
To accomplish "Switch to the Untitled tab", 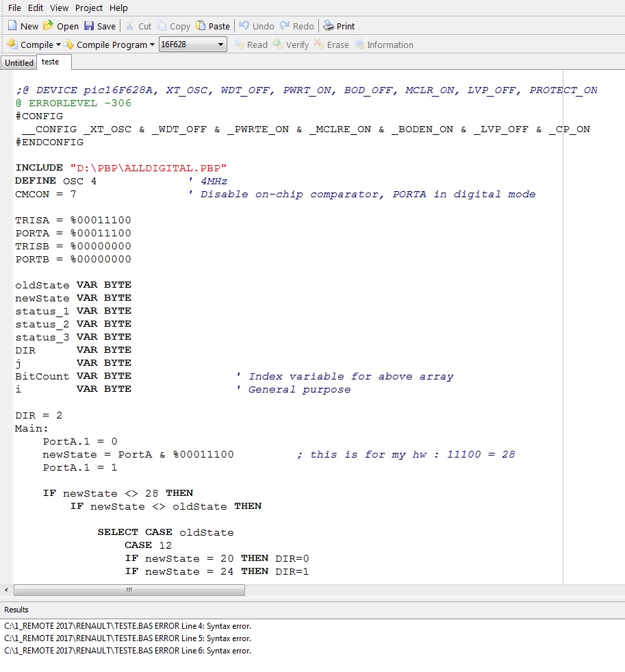I will (x=19, y=63).
